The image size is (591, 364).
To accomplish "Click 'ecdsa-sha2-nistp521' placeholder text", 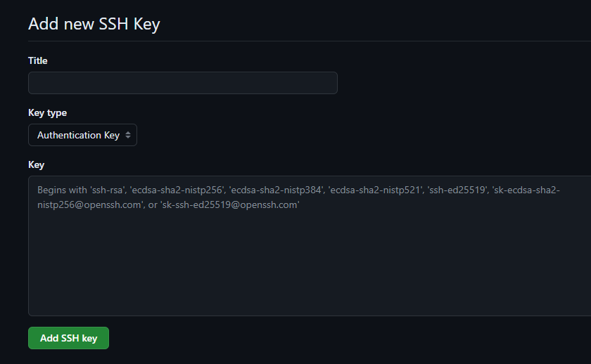I will 373,190.
